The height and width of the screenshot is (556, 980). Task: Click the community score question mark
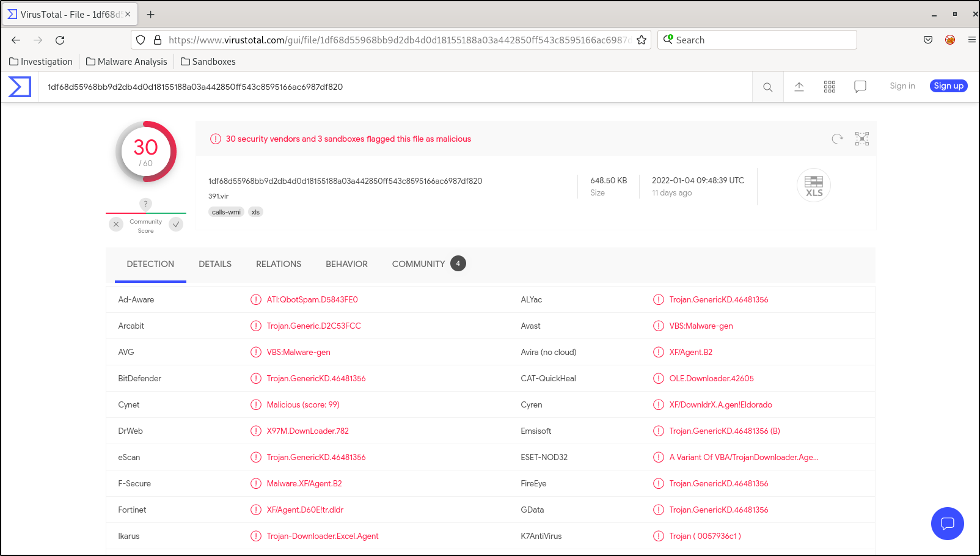tap(145, 204)
